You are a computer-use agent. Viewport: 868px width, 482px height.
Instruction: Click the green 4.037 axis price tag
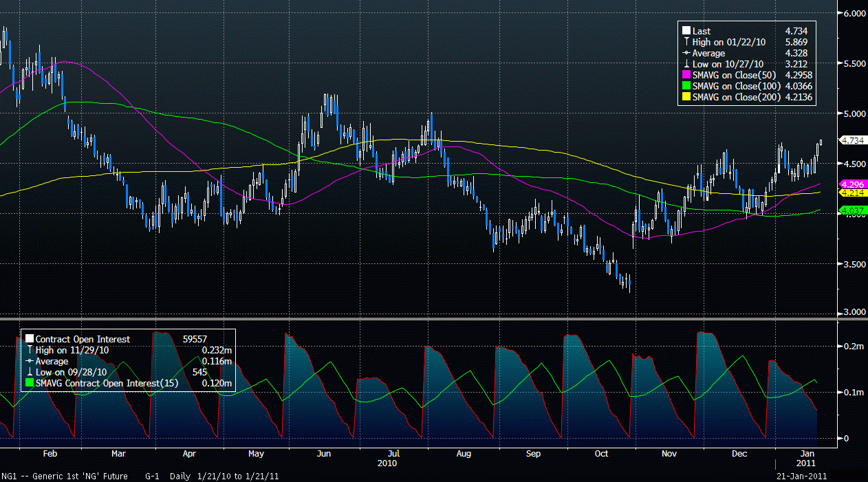(853, 210)
